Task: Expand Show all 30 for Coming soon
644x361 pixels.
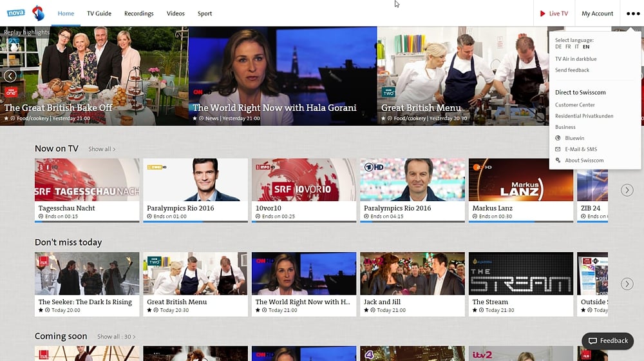Action: [x=116, y=337]
